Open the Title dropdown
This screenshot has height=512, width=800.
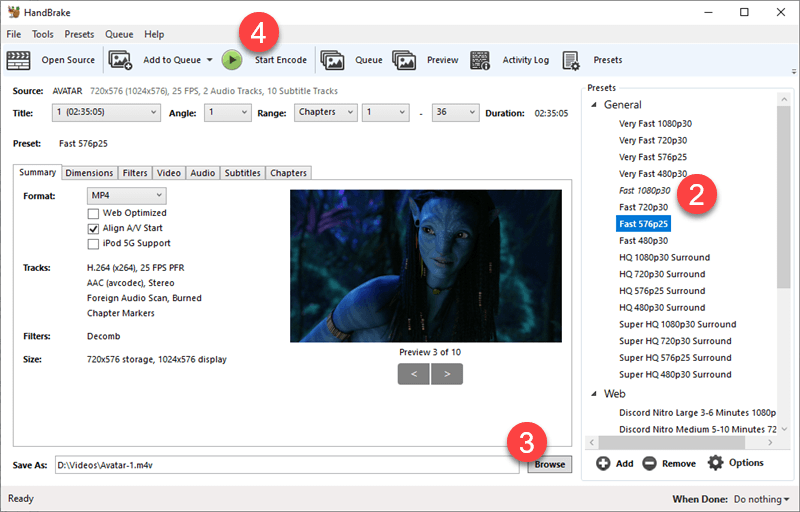pos(106,113)
